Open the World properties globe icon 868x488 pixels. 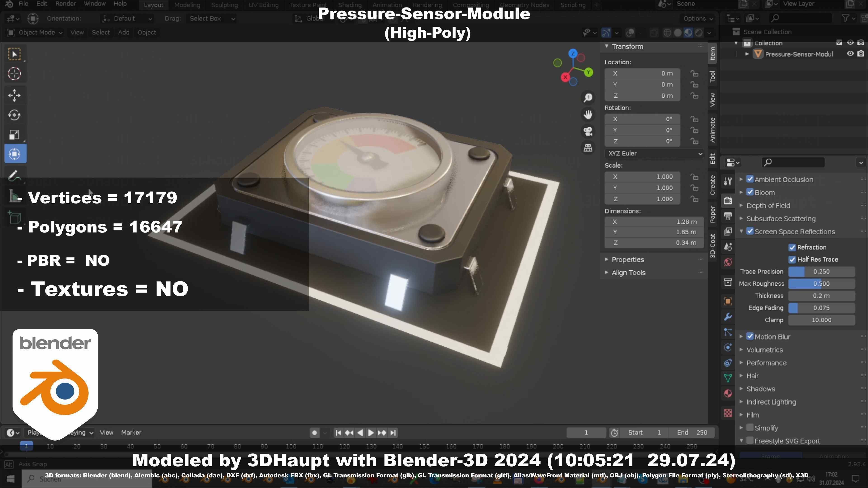[x=728, y=262]
